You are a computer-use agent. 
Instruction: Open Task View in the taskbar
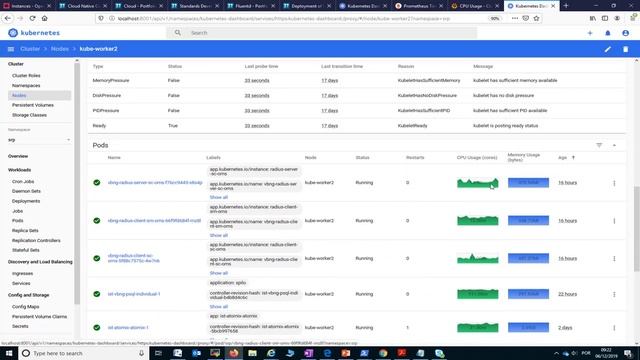click(158, 353)
